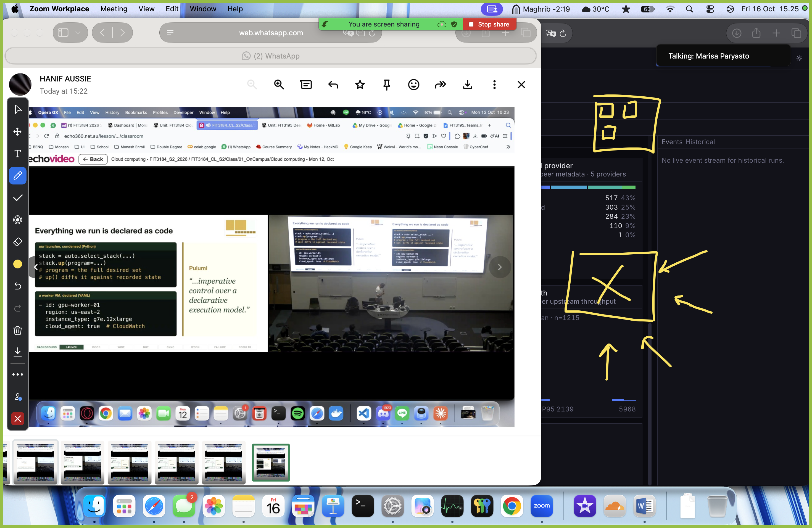The image size is (812, 528).
Task: Choose the move annotation tool
Action: pos(18,132)
